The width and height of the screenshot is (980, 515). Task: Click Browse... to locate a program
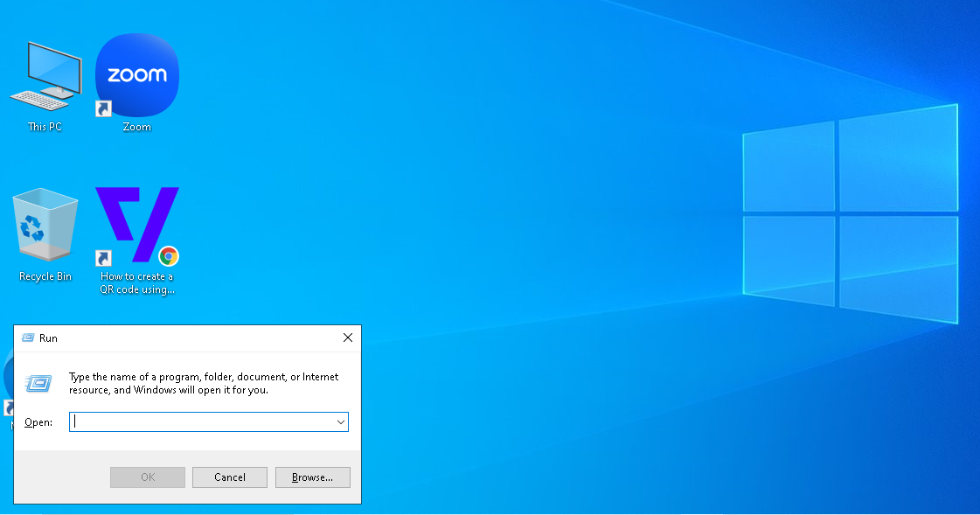coord(312,477)
